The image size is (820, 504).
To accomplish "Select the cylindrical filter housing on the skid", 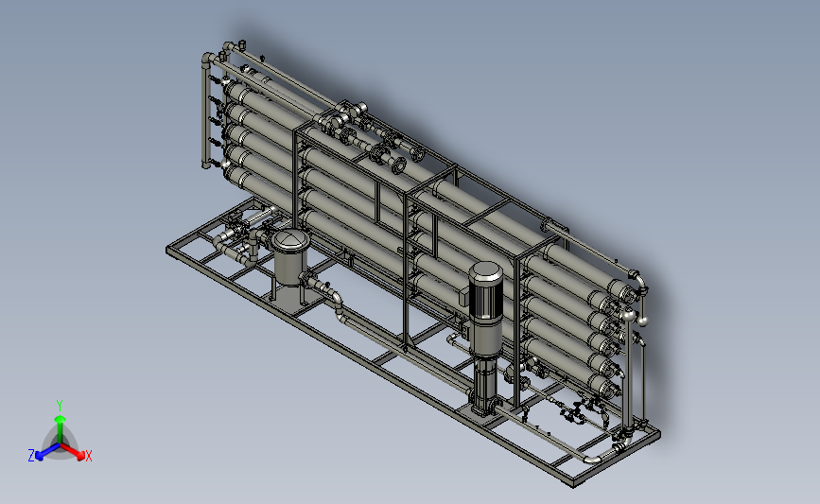I will click(290, 256).
